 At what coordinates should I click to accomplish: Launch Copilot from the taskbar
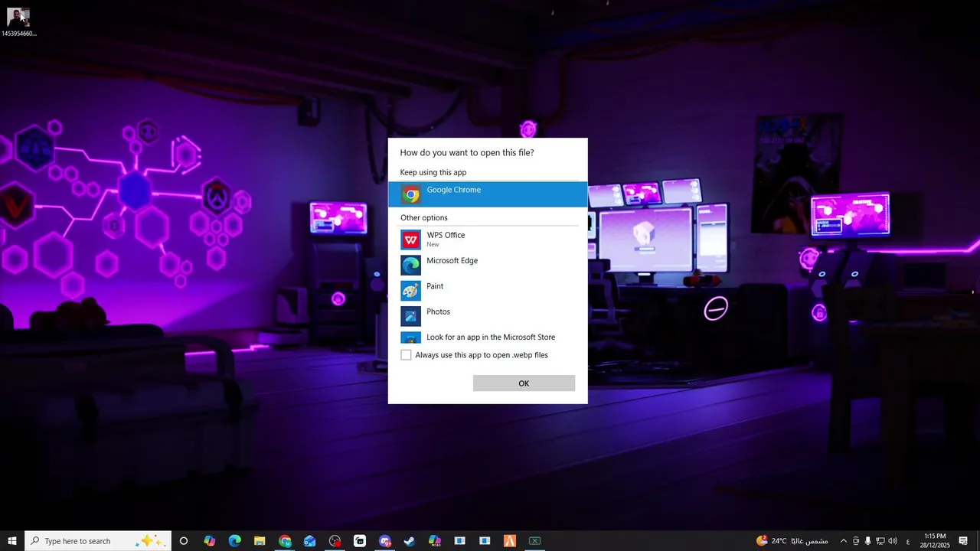[x=210, y=541]
